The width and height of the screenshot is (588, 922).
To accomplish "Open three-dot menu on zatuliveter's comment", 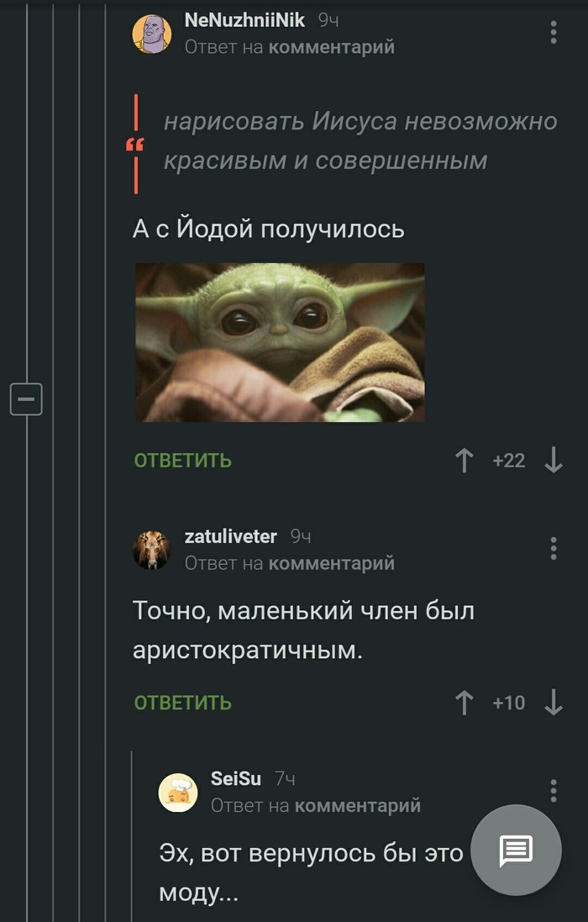I will click(554, 549).
